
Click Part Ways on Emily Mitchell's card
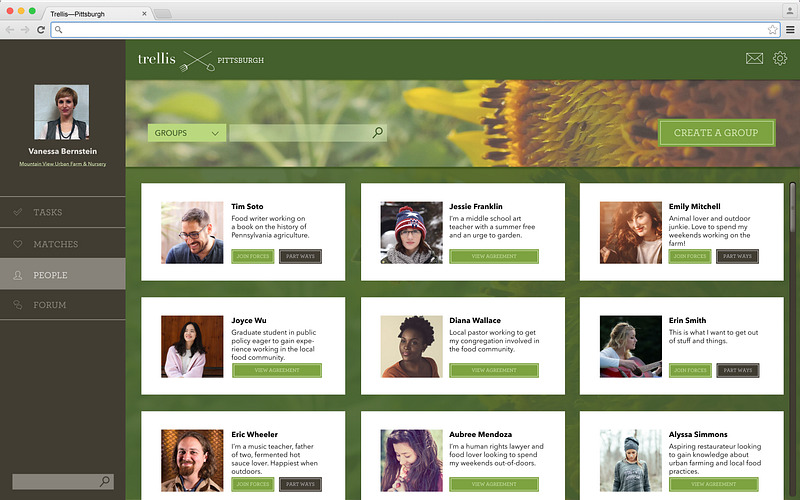pos(737,256)
